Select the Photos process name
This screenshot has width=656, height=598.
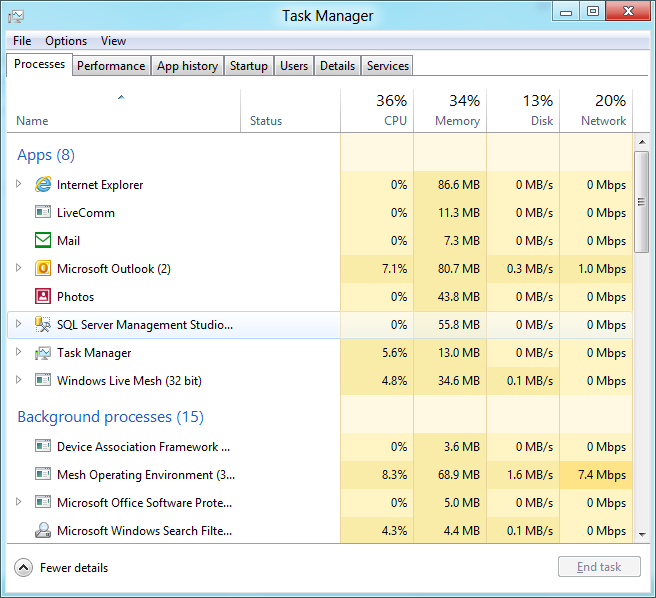click(x=75, y=297)
